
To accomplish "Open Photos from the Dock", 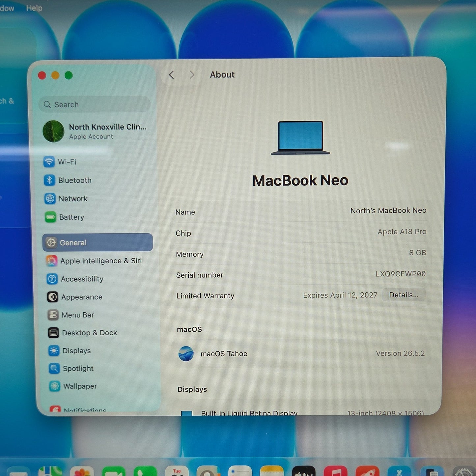I will tap(82, 471).
